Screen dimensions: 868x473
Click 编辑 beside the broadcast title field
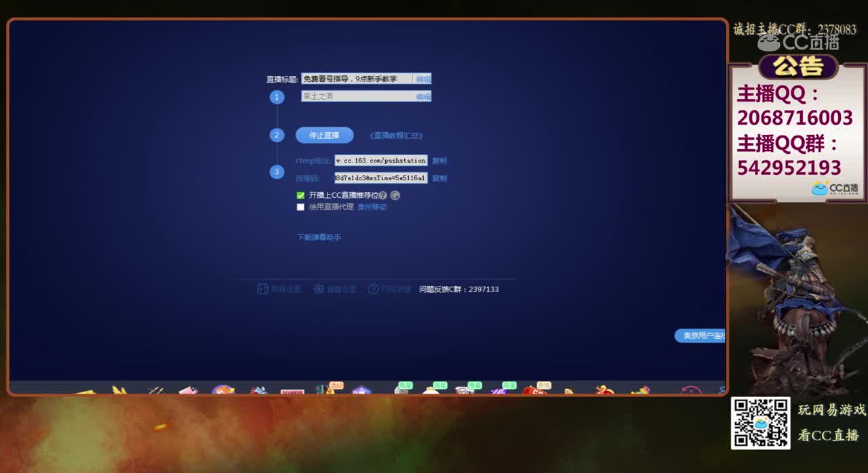point(423,79)
